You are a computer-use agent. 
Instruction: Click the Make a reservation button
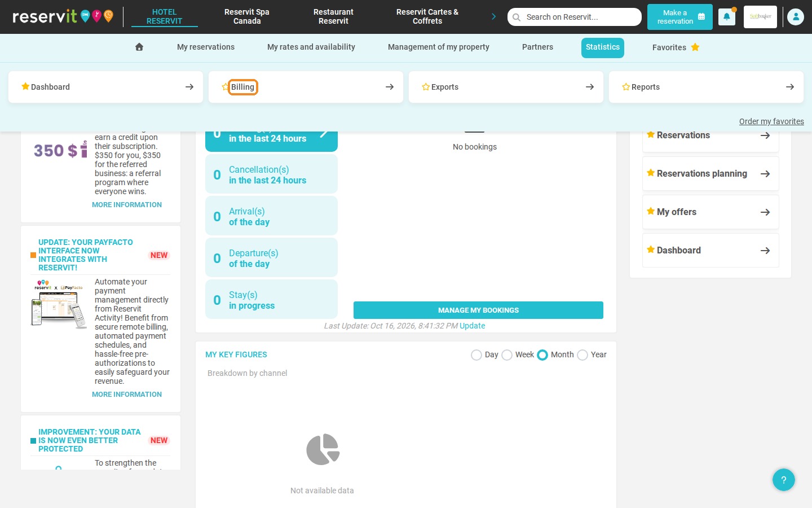click(x=680, y=17)
